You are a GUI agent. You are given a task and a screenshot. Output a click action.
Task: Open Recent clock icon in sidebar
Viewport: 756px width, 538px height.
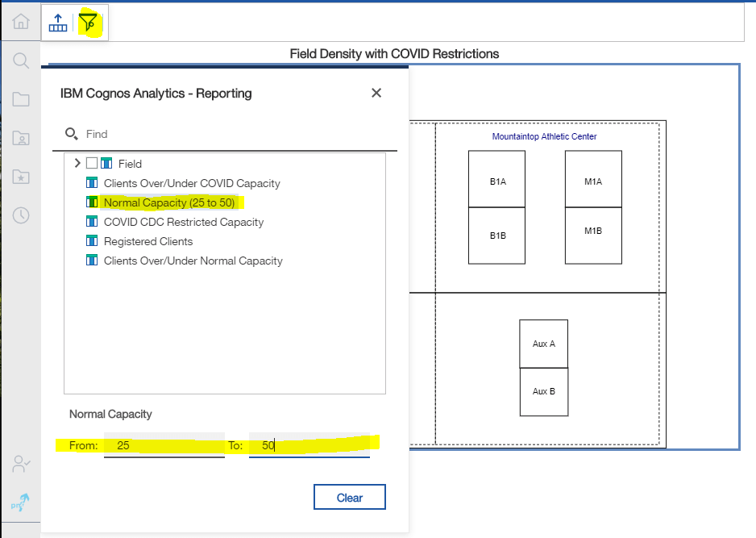tap(21, 215)
